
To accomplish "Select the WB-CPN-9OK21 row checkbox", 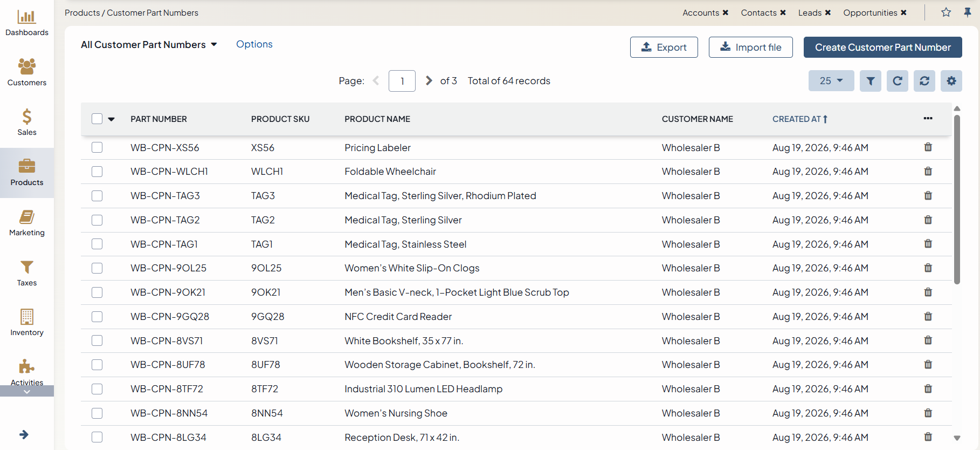I will [x=97, y=292].
